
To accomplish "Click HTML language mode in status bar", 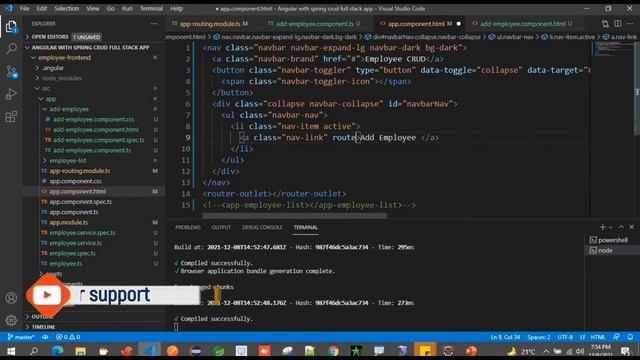I will (x=598, y=337).
